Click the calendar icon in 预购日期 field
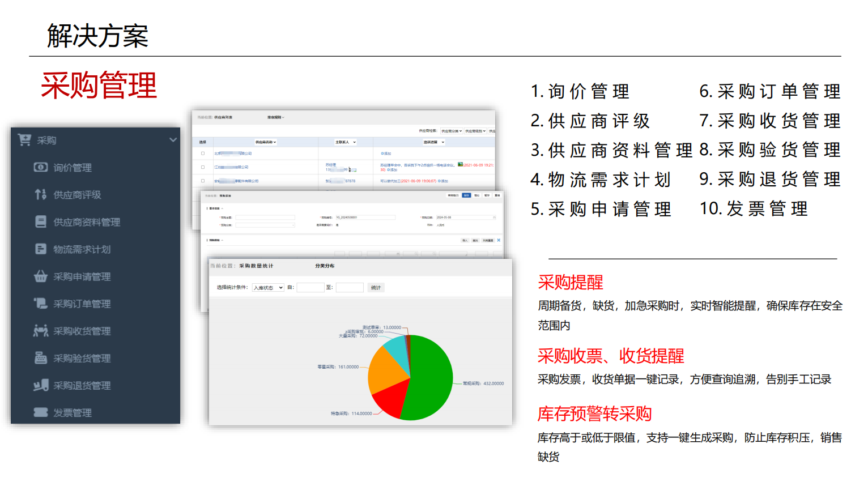This screenshot has height=486, width=868. [494, 218]
